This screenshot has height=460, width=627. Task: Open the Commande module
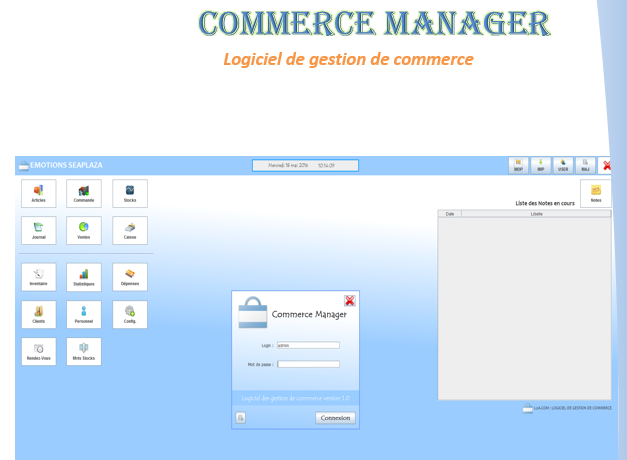(84, 194)
